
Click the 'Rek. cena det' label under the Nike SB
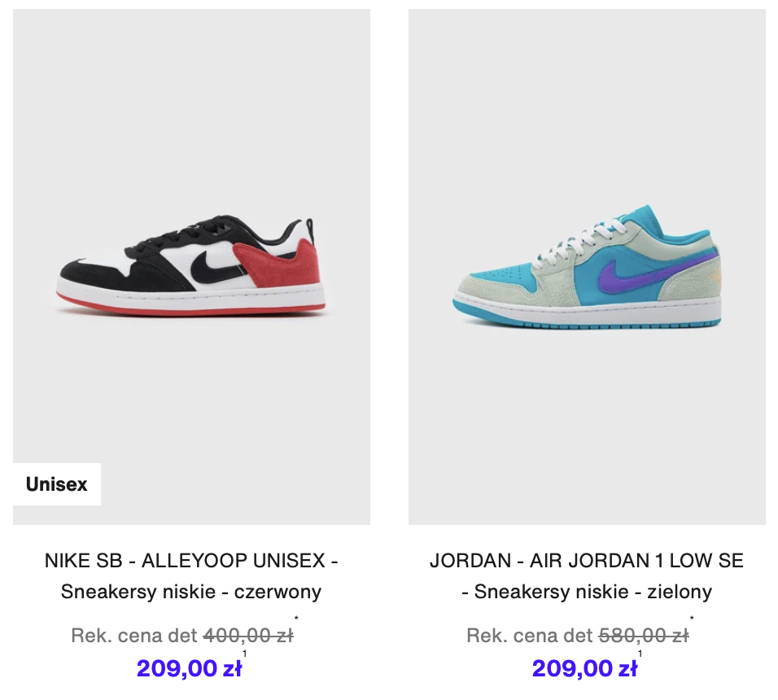134,636
